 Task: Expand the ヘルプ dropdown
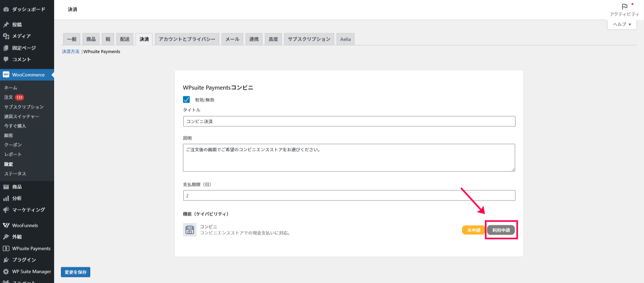coord(622,24)
